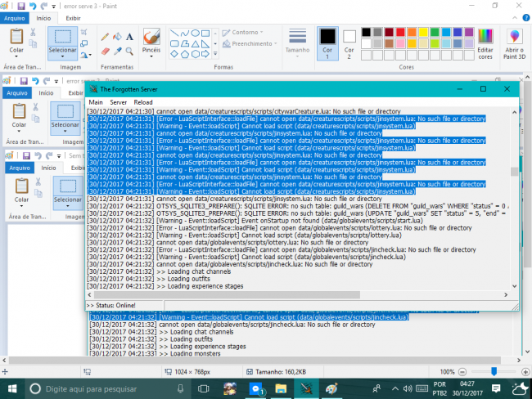Open the Windows Start menu
The width and height of the screenshot is (532, 399).
point(12,388)
